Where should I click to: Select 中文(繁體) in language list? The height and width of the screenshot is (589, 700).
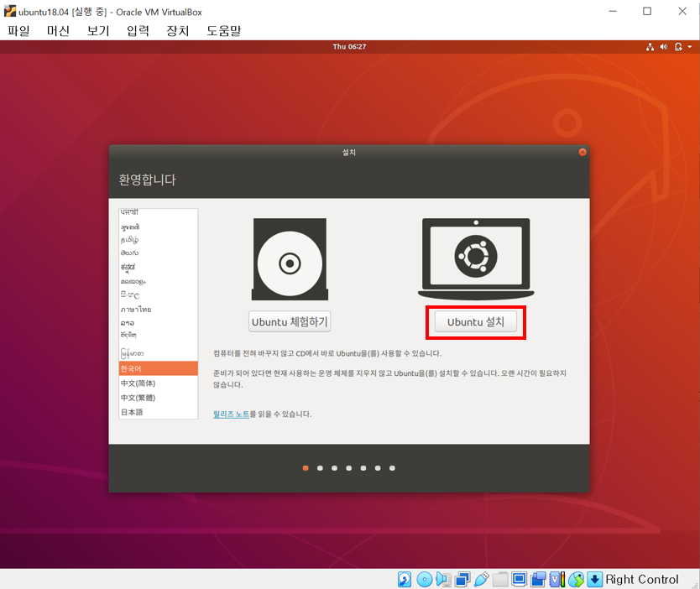[159, 398]
